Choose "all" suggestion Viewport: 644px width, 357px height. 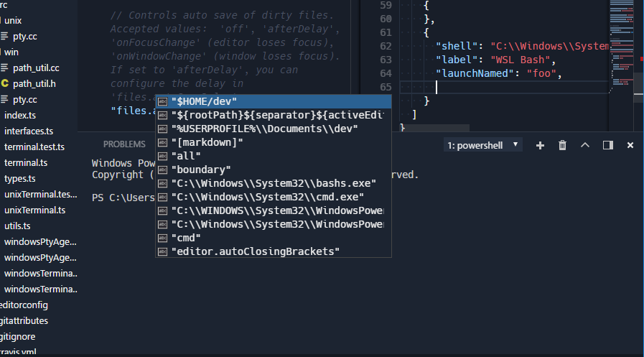click(x=274, y=156)
